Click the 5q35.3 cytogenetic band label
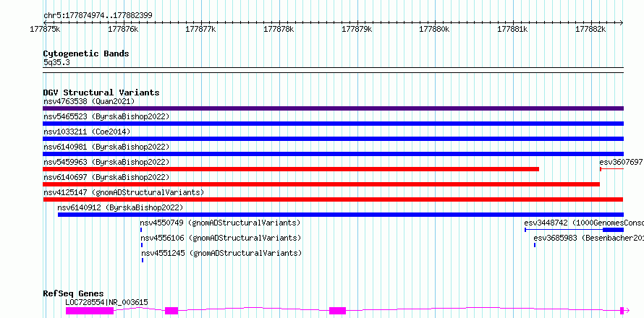The image size is (644, 318). click(56, 62)
